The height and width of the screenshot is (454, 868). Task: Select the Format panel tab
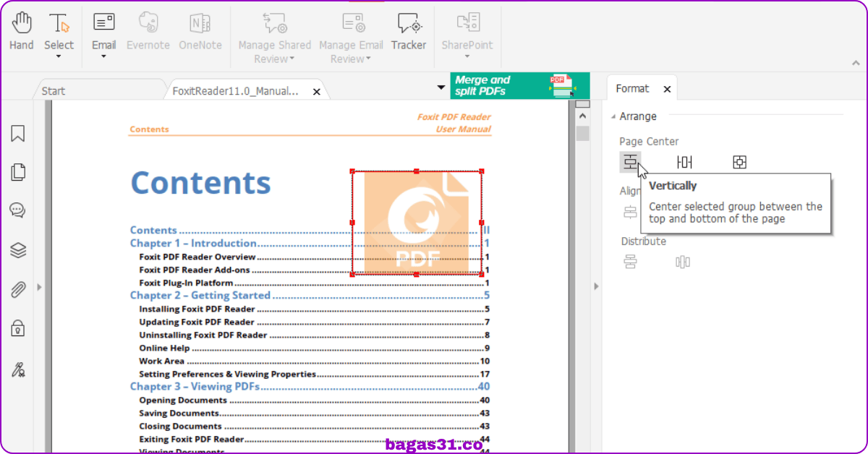(633, 88)
